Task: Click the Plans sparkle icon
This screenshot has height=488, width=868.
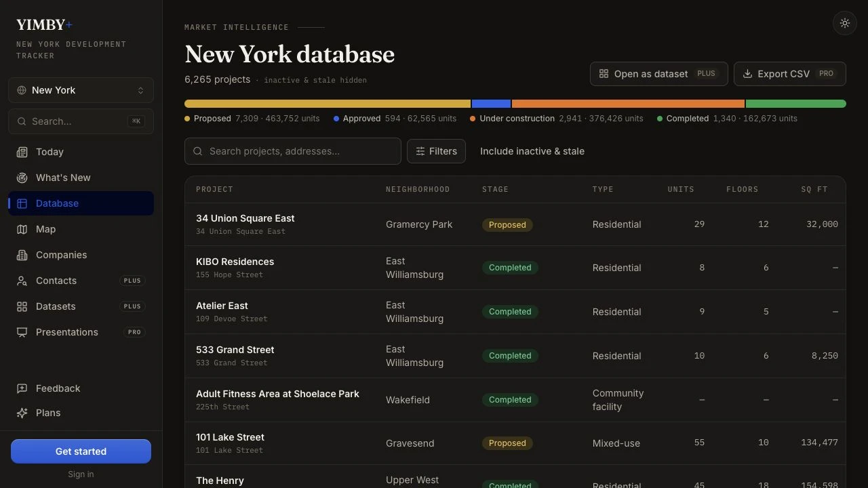Action: pos(22,413)
